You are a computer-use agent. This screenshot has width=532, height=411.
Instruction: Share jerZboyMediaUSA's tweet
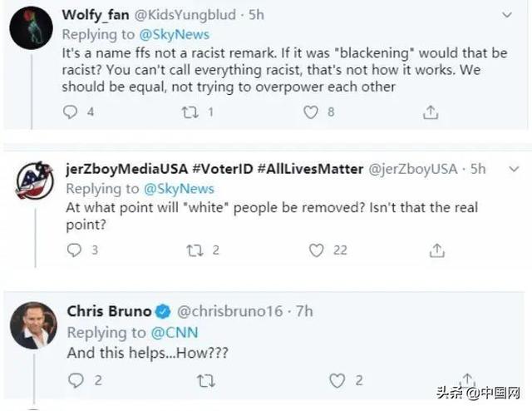[x=436, y=250]
